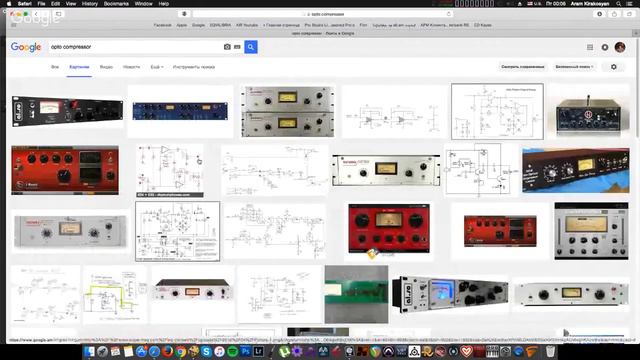Open Google notifications bell icon

pyautogui.click(x=605, y=47)
